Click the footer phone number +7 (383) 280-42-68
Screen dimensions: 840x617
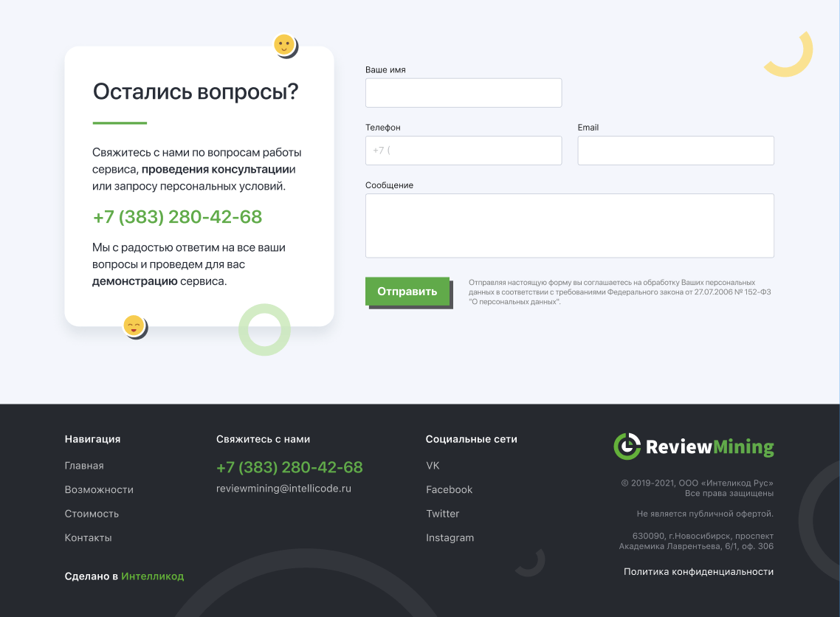tap(289, 467)
